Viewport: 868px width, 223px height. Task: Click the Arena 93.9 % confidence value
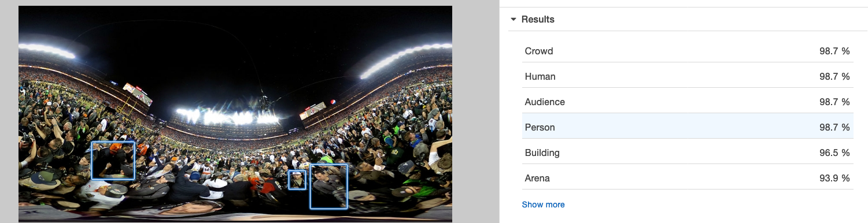tap(834, 178)
